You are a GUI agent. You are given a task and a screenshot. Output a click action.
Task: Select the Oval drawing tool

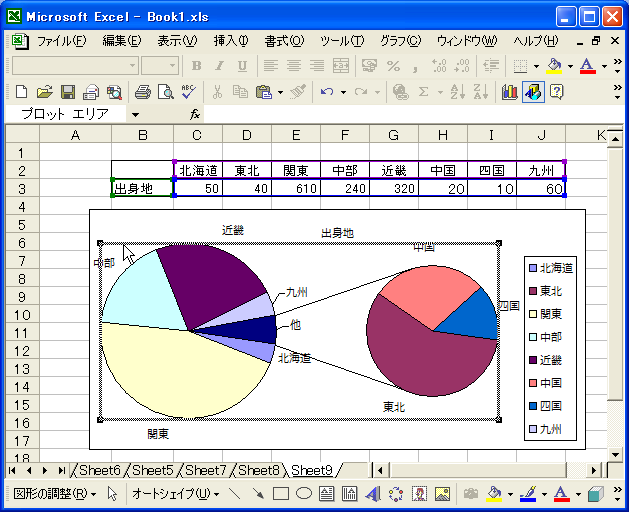[x=304, y=494]
